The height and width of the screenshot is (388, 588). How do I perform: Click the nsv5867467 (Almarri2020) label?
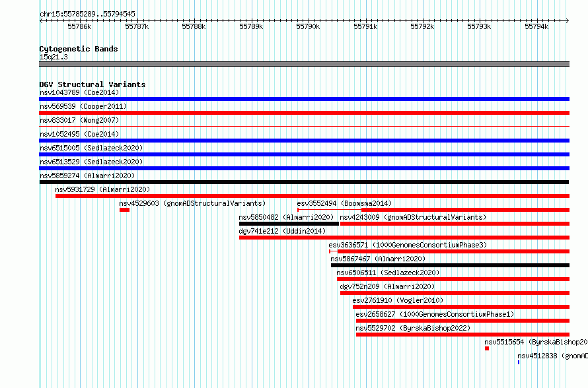[378, 259]
